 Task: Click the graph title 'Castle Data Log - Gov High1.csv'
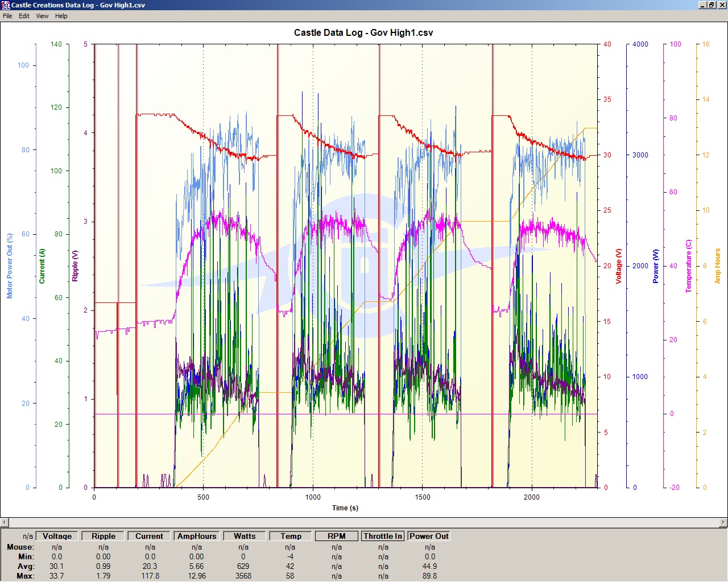coord(363,33)
